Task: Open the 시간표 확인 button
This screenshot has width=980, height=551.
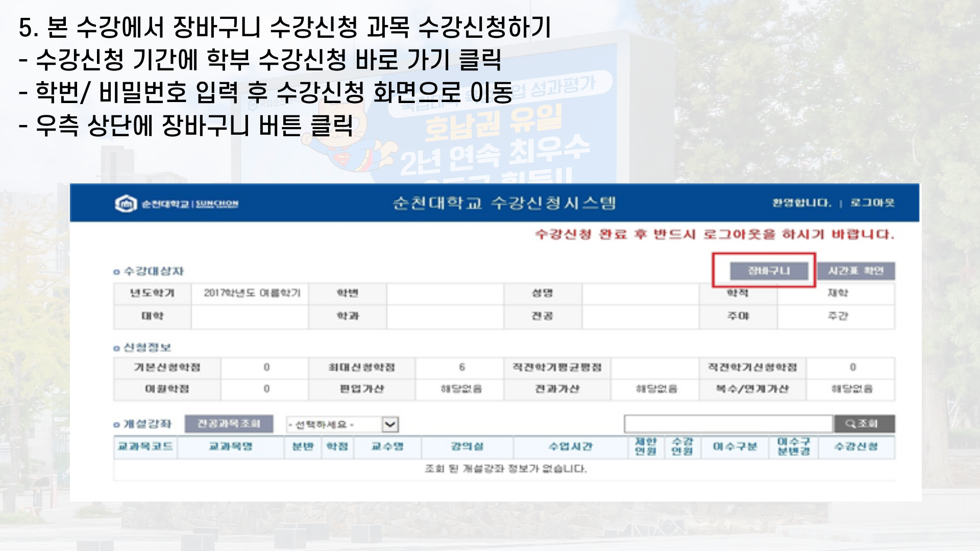Action: (x=856, y=271)
